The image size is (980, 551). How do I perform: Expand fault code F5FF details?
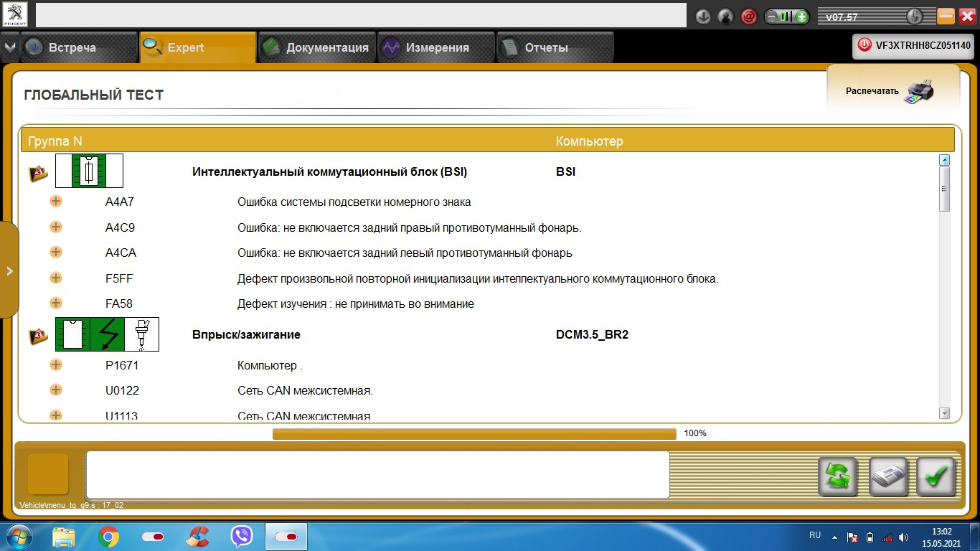point(56,278)
